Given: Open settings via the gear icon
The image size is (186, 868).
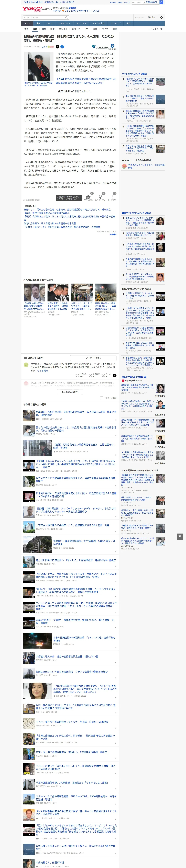Looking at the screenshot, I should [161, 18].
